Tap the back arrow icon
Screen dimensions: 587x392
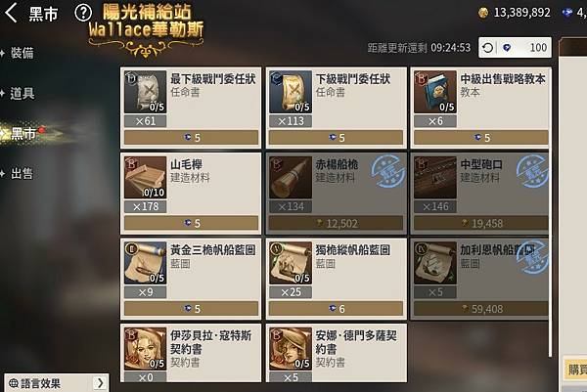(x=11, y=13)
